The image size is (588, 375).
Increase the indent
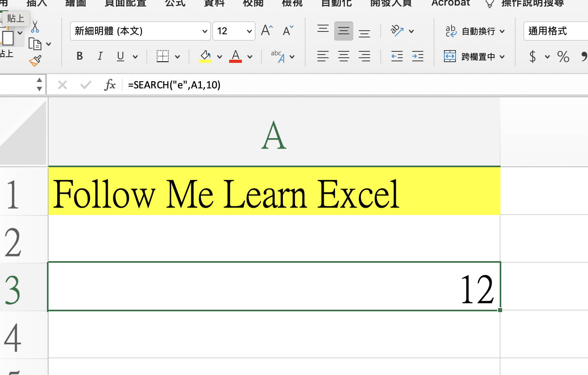[x=418, y=56]
